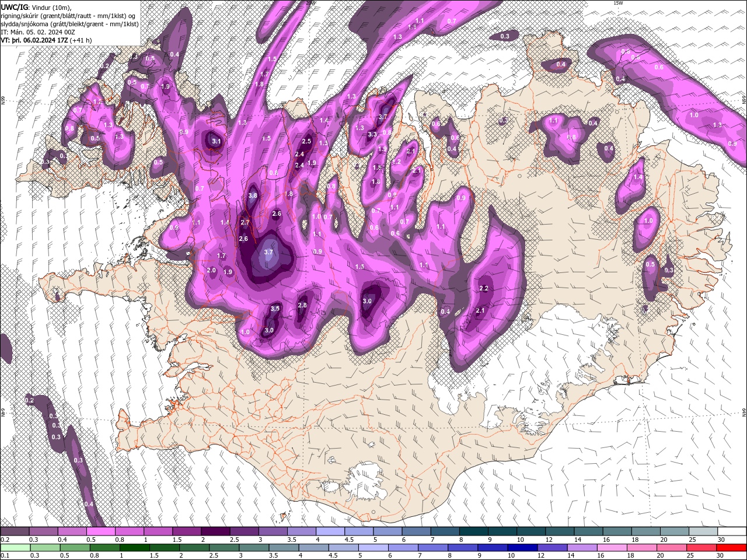Click the 2.8 snowfall value on the map
This screenshot has width=747, height=560.
[302, 305]
